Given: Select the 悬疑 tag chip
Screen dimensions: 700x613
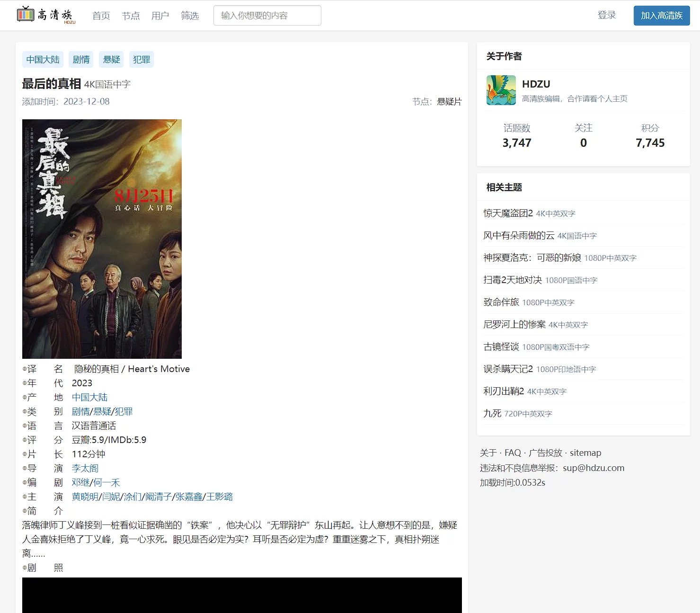Looking at the screenshot, I should point(112,60).
